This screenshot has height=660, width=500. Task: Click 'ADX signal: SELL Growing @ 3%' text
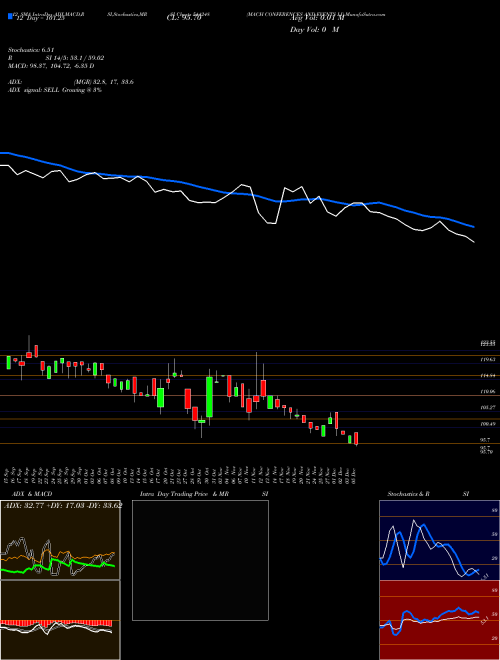coord(55,90)
